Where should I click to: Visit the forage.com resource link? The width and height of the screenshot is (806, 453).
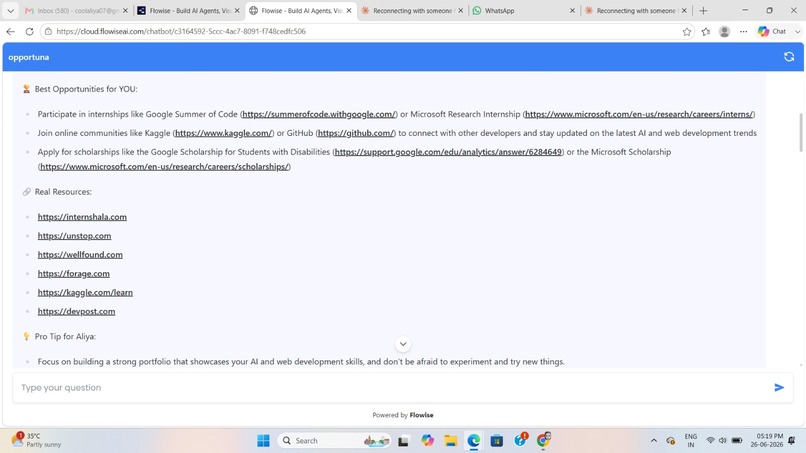(x=74, y=274)
